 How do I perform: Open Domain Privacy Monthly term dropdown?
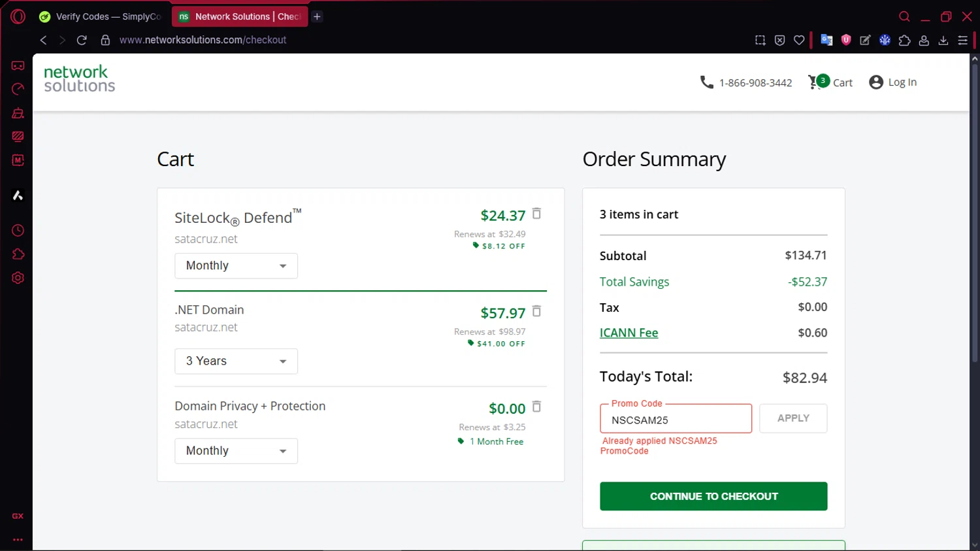click(x=236, y=451)
